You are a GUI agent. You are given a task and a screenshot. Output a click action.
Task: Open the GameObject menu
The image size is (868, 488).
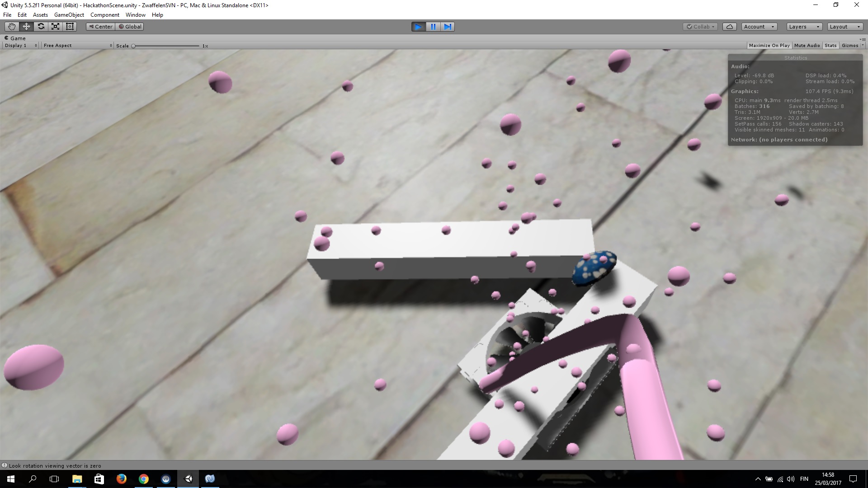pos(69,15)
